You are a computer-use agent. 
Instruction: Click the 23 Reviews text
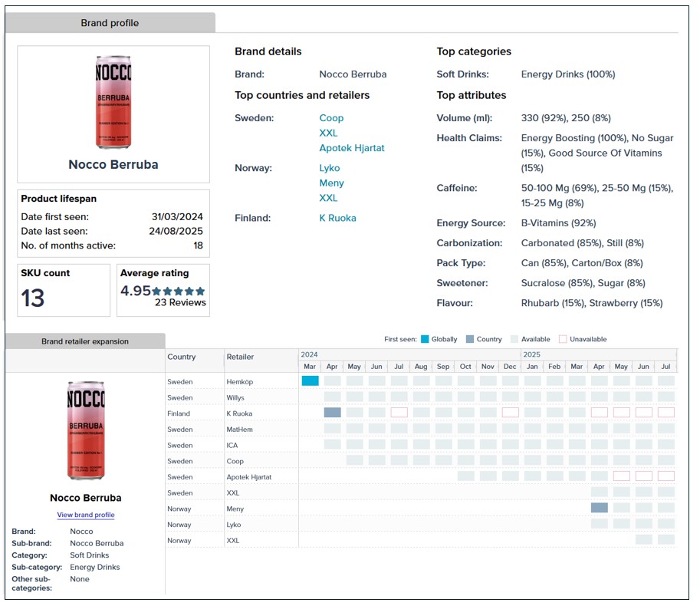pos(180,303)
